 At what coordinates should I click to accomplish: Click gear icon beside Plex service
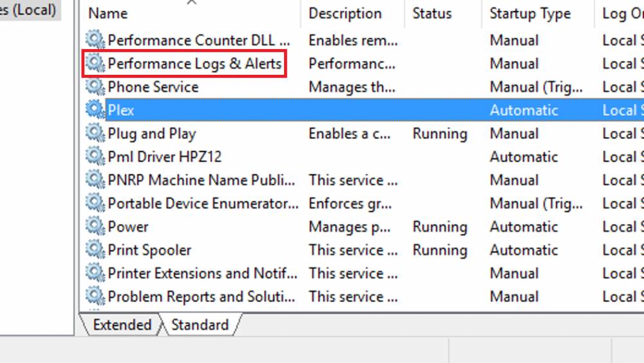(x=95, y=110)
